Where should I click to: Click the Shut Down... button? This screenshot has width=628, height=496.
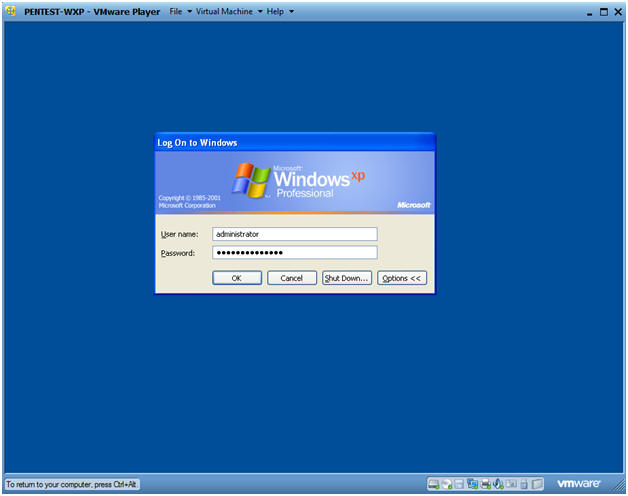346,278
